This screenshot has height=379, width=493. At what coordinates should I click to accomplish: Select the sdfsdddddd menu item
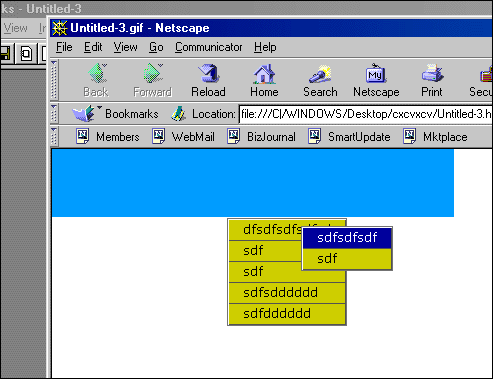tap(287, 293)
